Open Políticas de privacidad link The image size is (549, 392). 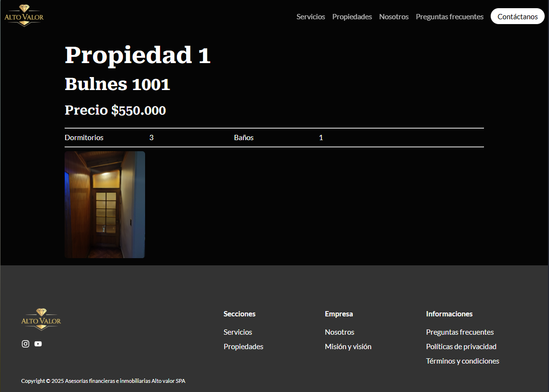[461, 346]
